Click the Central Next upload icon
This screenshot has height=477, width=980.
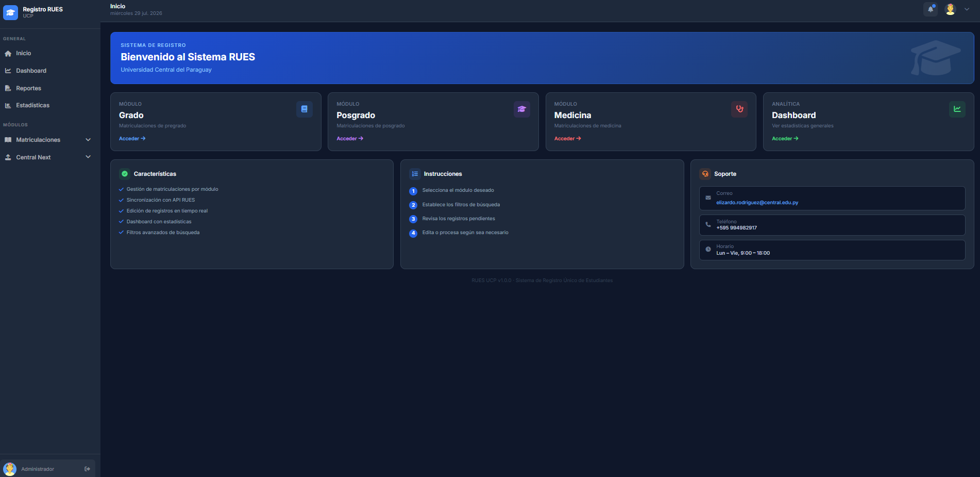tap(8, 157)
